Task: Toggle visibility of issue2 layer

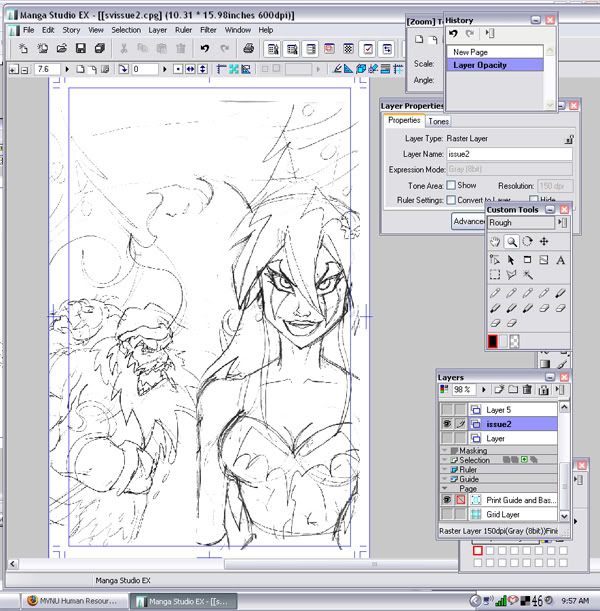Action: (x=446, y=424)
